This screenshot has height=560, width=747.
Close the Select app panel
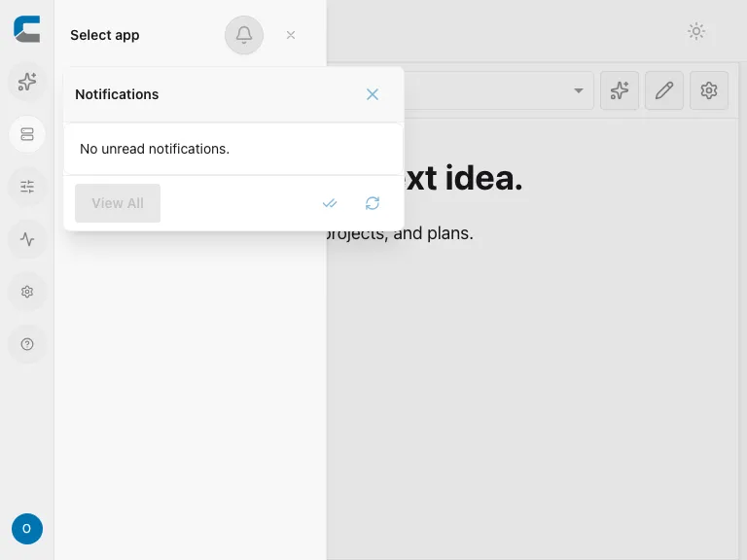291,35
